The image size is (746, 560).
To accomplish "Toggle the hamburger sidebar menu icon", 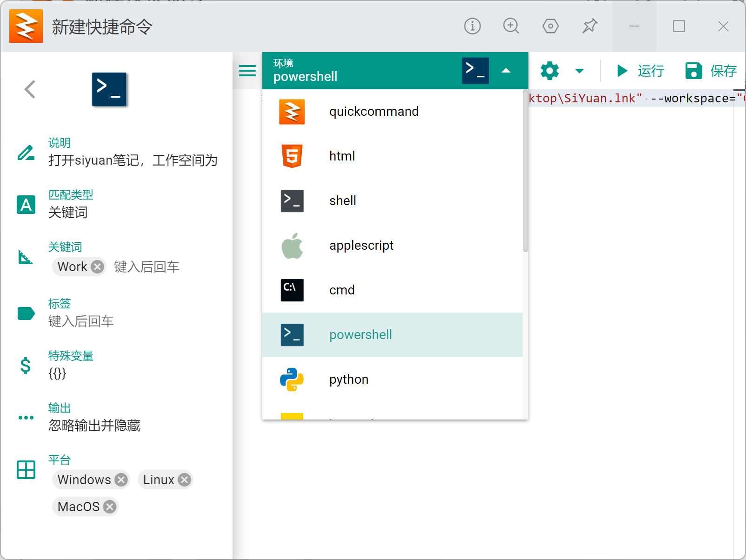I will coord(247,71).
